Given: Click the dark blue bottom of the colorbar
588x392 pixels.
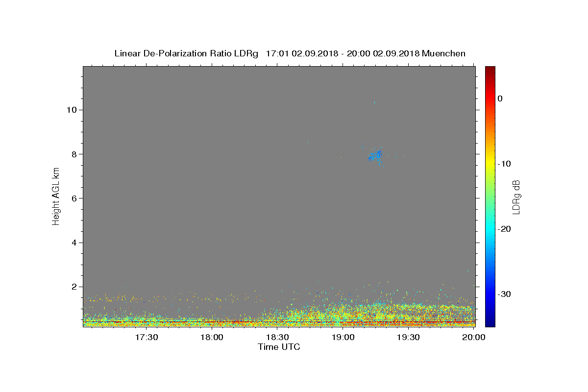Looking at the screenshot, I should point(490,318).
